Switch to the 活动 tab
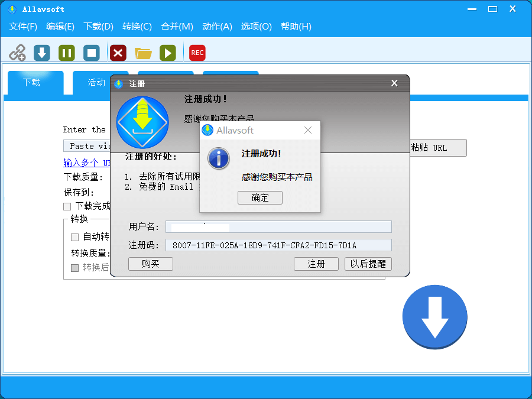This screenshot has width=532, height=399. click(95, 83)
